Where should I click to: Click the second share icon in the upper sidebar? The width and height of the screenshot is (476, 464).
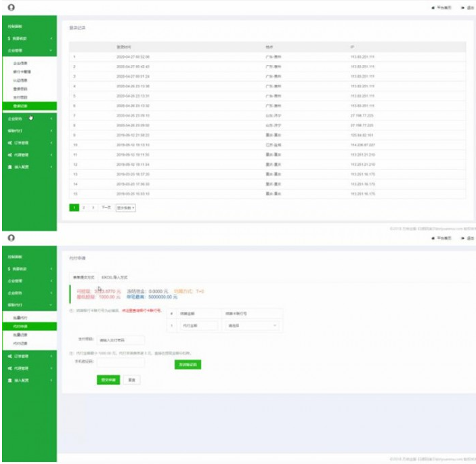(9, 155)
